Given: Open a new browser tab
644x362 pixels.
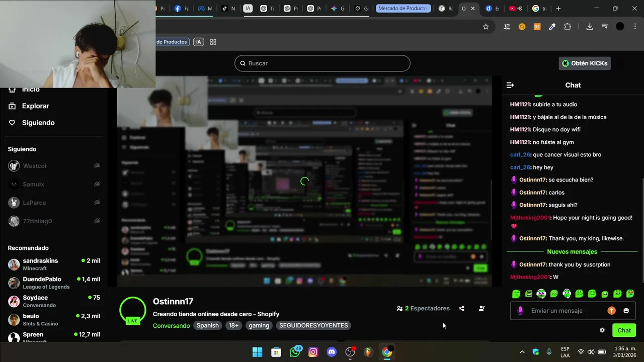Looking at the screenshot, I should point(558,9).
